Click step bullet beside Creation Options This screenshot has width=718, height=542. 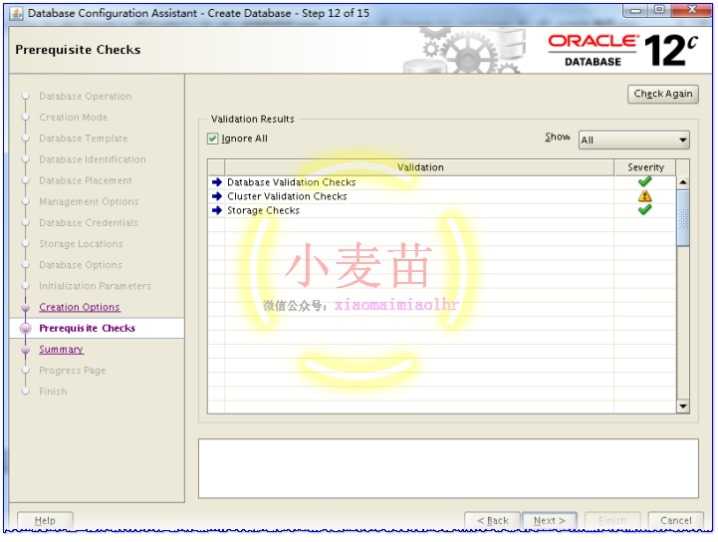point(26,308)
